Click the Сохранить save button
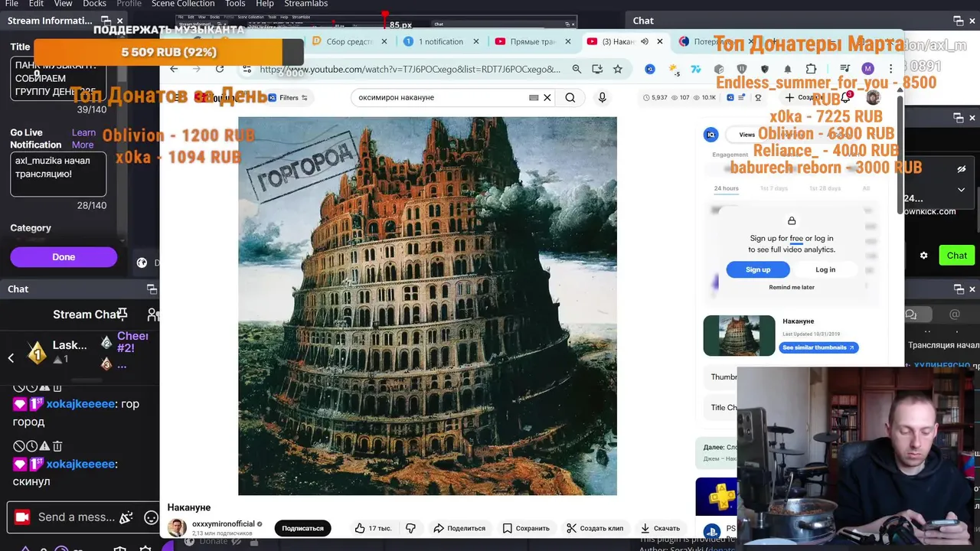This screenshot has width=980, height=551. click(526, 528)
